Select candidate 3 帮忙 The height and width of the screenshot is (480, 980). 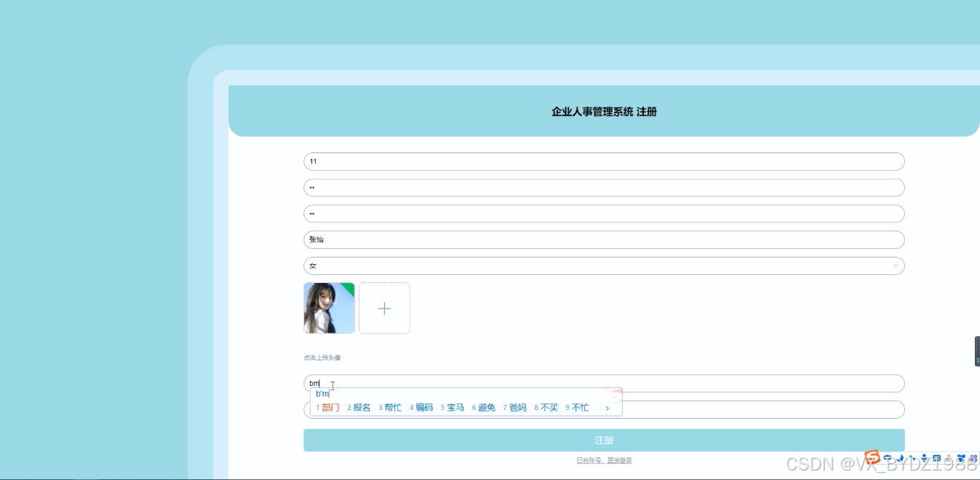[390, 408]
